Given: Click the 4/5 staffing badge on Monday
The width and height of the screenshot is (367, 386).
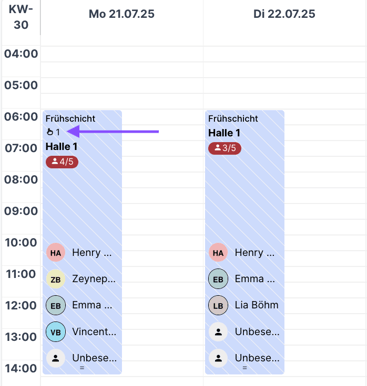Looking at the screenshot, I should coord(62,162).
